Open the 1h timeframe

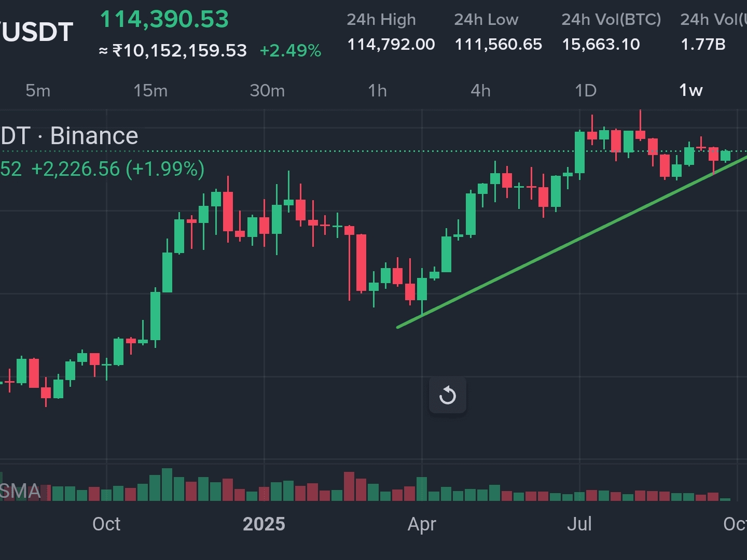pyautogui.click(x=378, y=91)
